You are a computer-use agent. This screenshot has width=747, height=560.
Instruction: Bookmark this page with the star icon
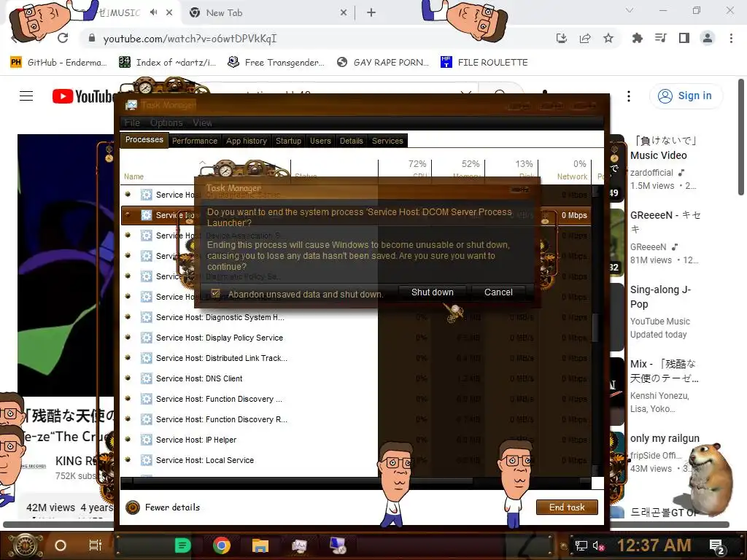pyautogui.click(x=608, y=39)
